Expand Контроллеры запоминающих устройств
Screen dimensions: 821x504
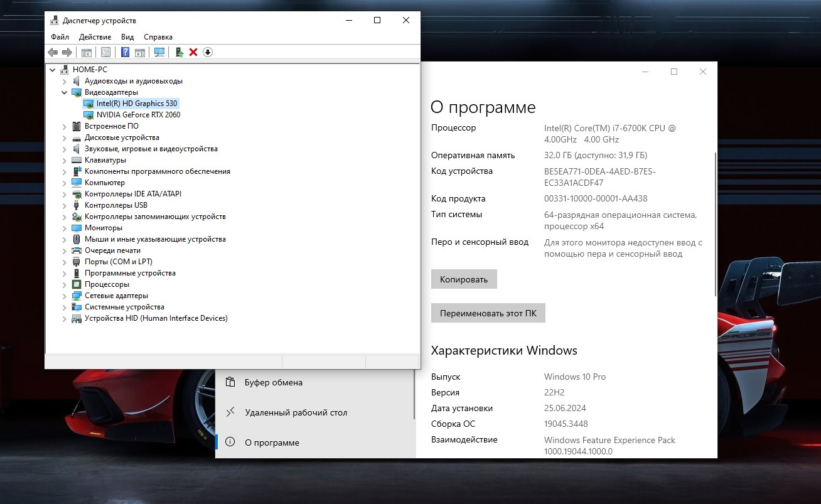click(64, 217)
